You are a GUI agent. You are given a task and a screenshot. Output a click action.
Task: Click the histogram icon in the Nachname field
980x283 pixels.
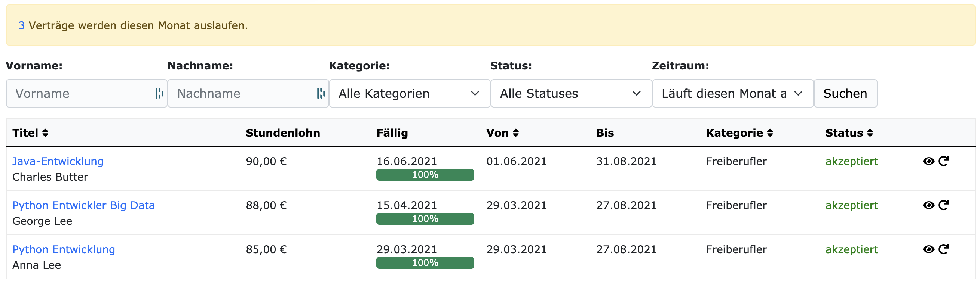[x=322, y=93]
